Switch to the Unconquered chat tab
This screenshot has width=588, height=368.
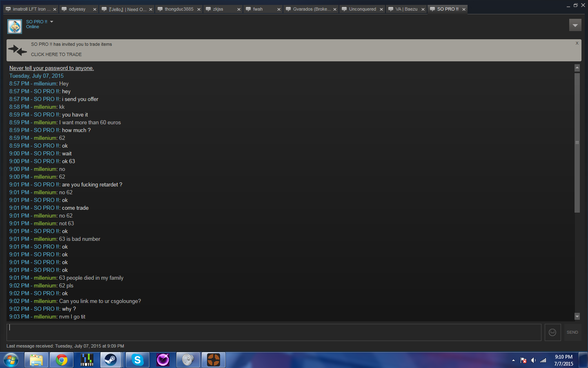[x=362, y=9]
